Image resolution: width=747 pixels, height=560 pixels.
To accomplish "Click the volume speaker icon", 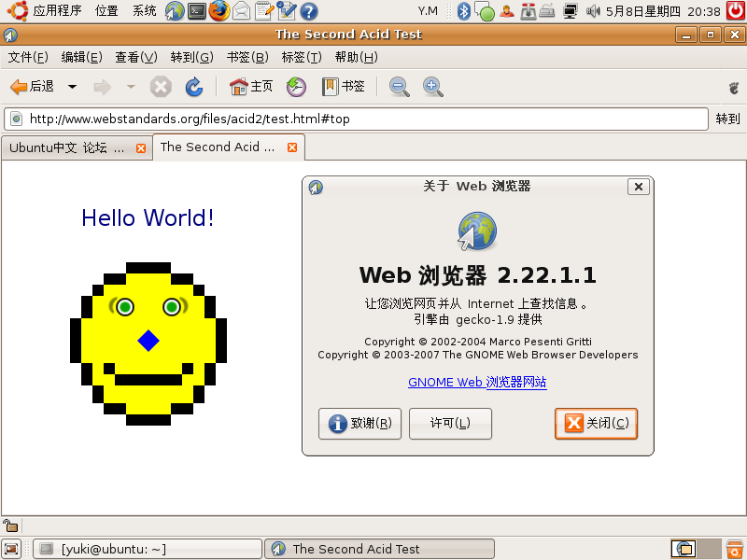I will click(x=592, y=11).
